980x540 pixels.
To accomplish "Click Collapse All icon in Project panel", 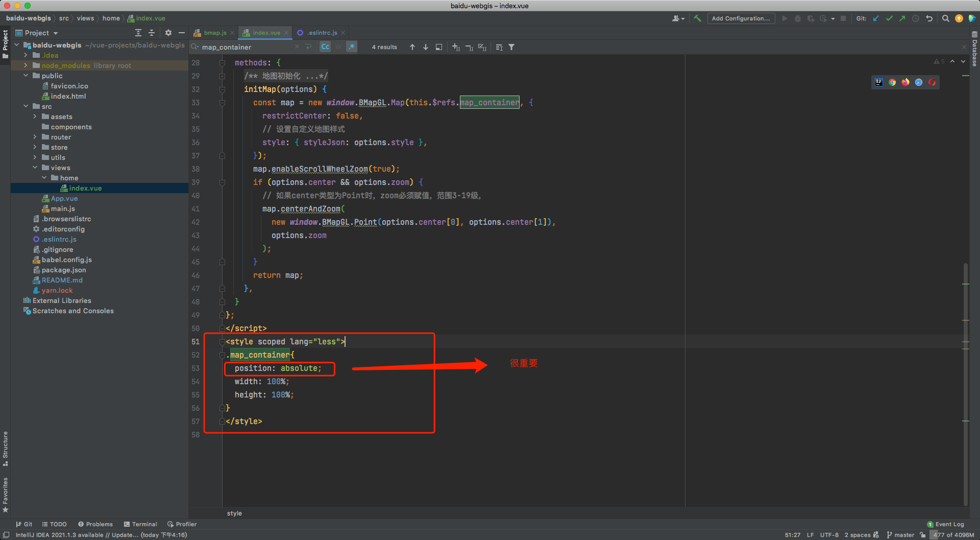I will (x=152, y=33).
